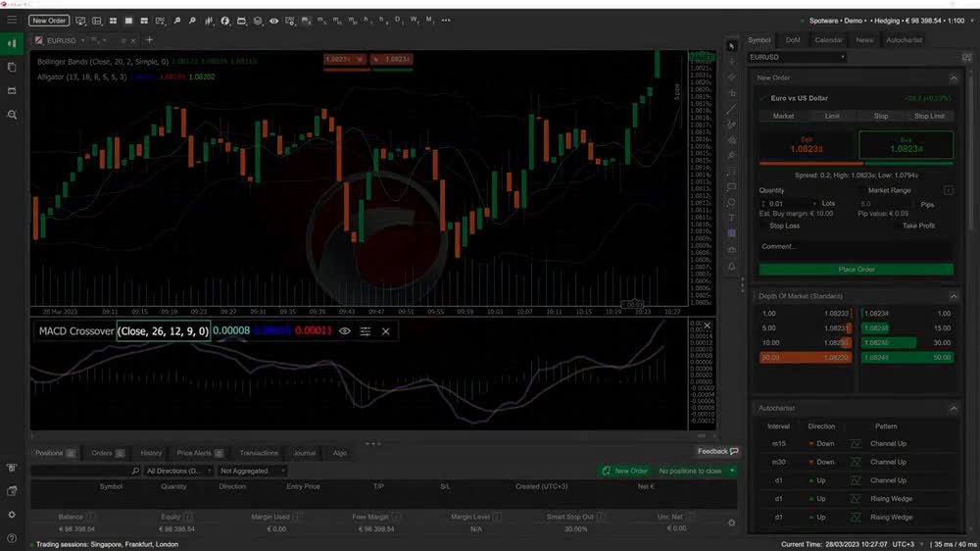Click the Buy 1.0823 price box

click(906, 146)
